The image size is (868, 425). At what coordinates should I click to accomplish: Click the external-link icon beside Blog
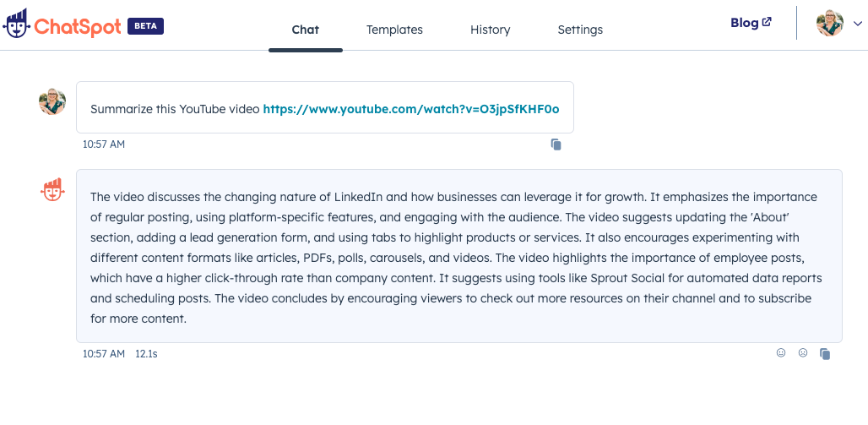(767, 23)
